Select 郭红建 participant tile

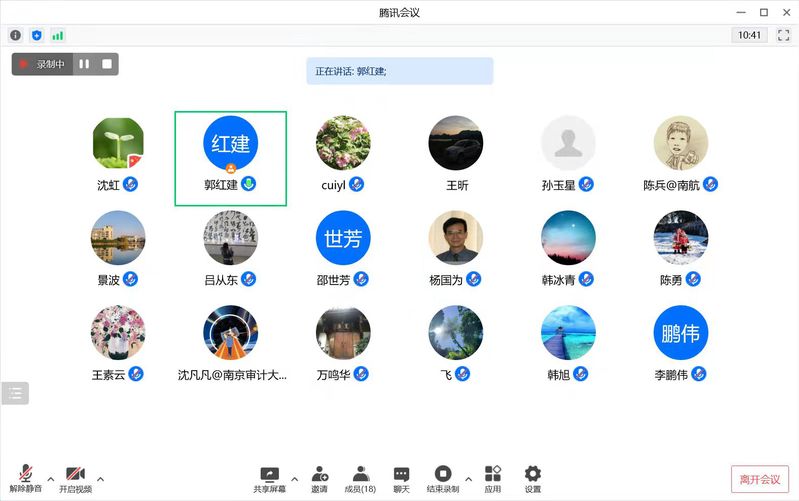230,158
